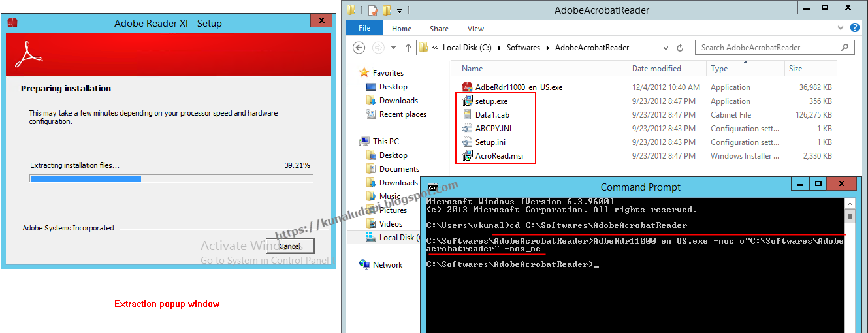Switch to the Share ribbon tab
This screenshot has width=868, height=333.
[x=439, y=29]
